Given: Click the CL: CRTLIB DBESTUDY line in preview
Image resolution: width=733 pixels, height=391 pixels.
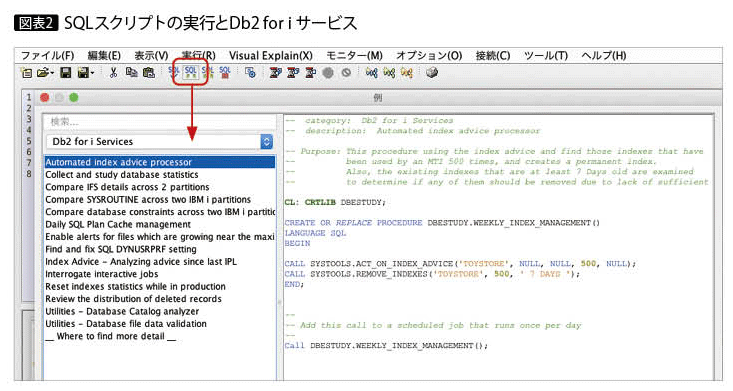Looking at the screenshot, I should pyautogui.click(x=335, y=203).
